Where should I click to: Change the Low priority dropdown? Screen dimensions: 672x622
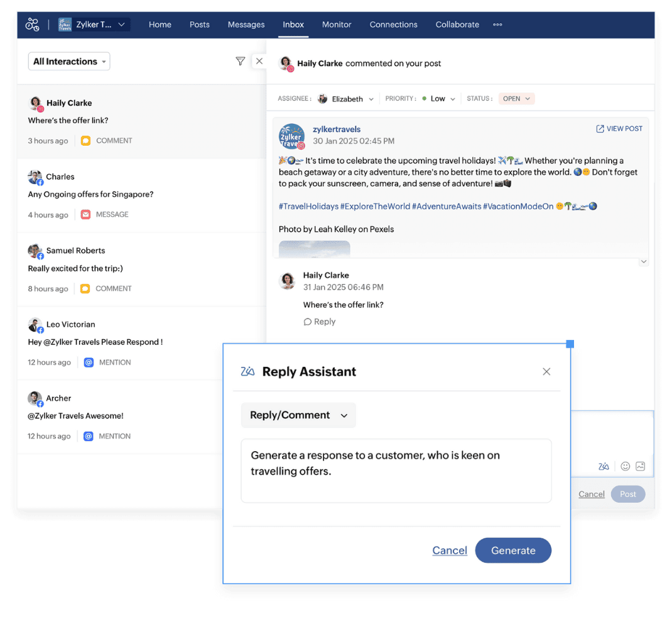pos(438,99)
